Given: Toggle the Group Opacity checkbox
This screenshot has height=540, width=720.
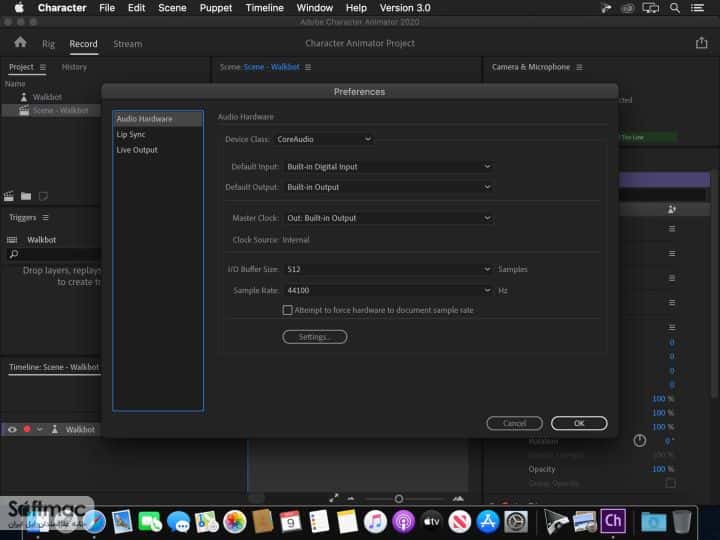Looking at the screenshot, I should click(x=670, y=483).
